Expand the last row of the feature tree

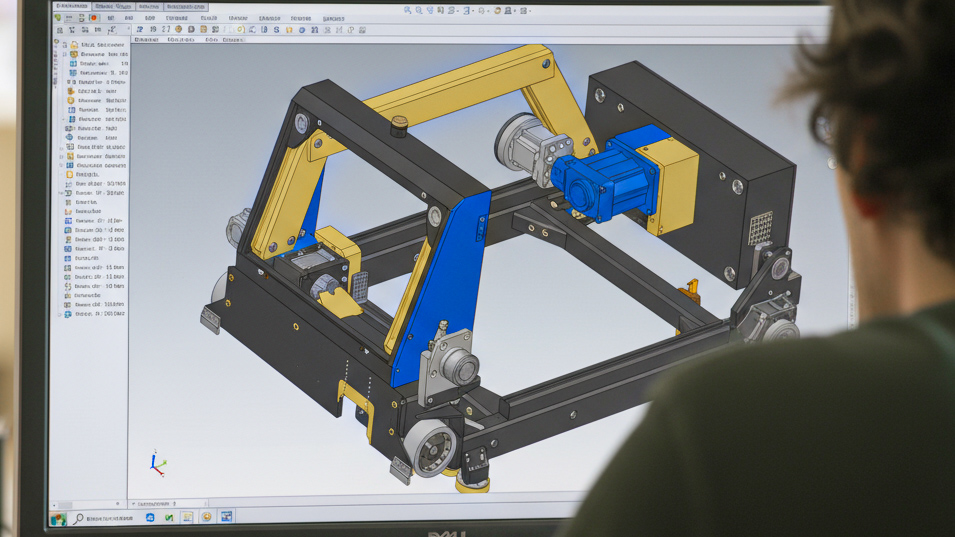60,314
